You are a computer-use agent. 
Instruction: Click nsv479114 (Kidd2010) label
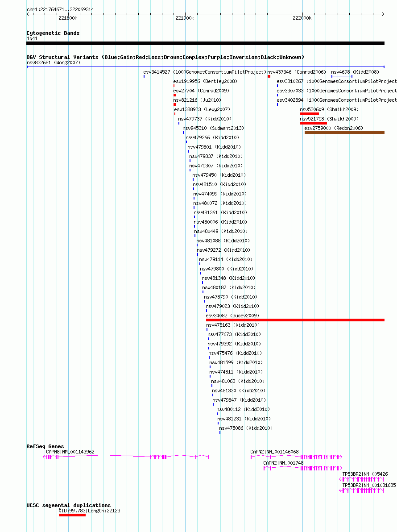pos(226,260)
